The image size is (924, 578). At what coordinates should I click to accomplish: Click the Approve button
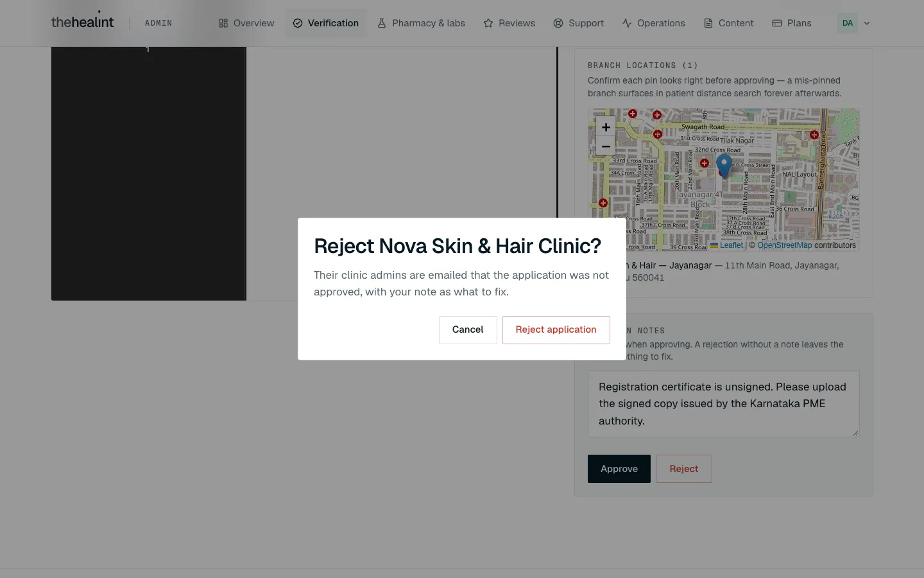(x=619, y=469)
